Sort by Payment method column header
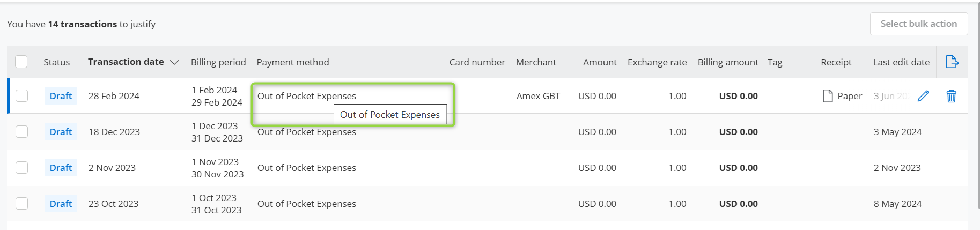 point(292,62)
